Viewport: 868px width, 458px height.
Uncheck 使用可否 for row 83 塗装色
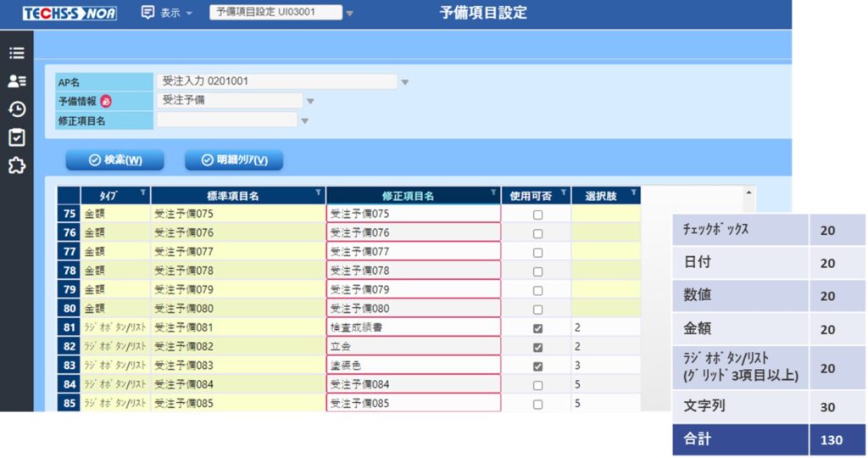coord(537,366)
